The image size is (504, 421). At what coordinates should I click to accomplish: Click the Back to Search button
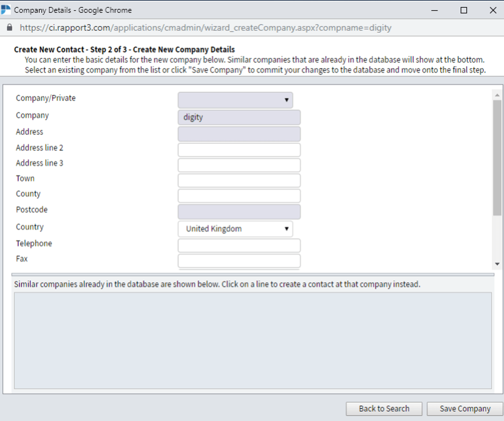[x=384, y=409]
